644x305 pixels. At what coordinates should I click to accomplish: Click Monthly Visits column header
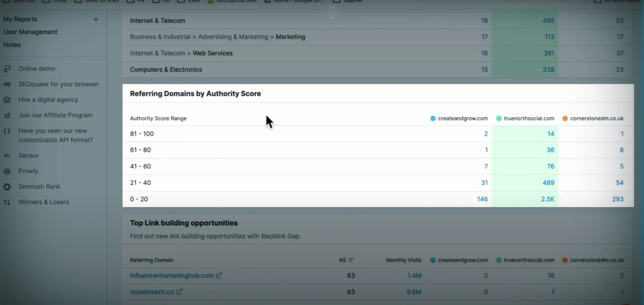[404, 260]
